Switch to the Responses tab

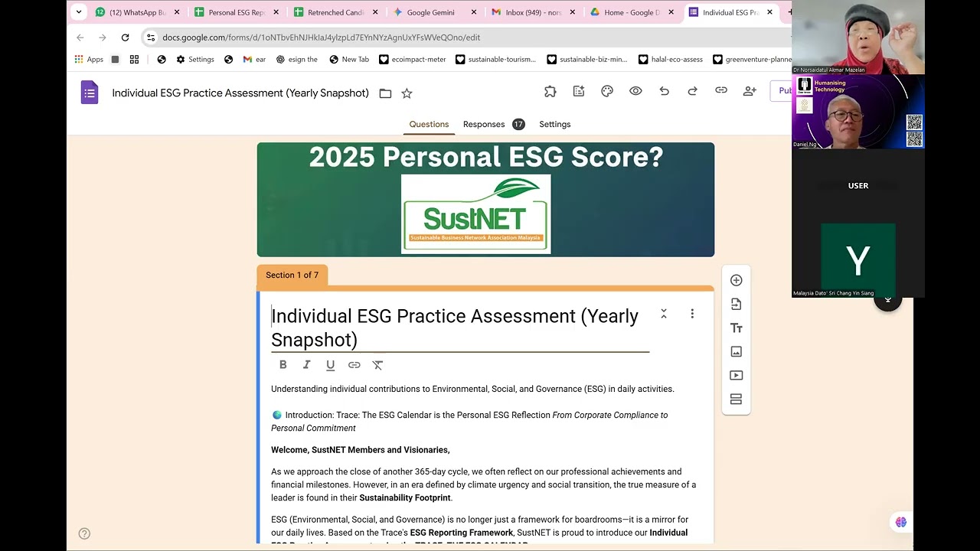(x=494, y=124)
